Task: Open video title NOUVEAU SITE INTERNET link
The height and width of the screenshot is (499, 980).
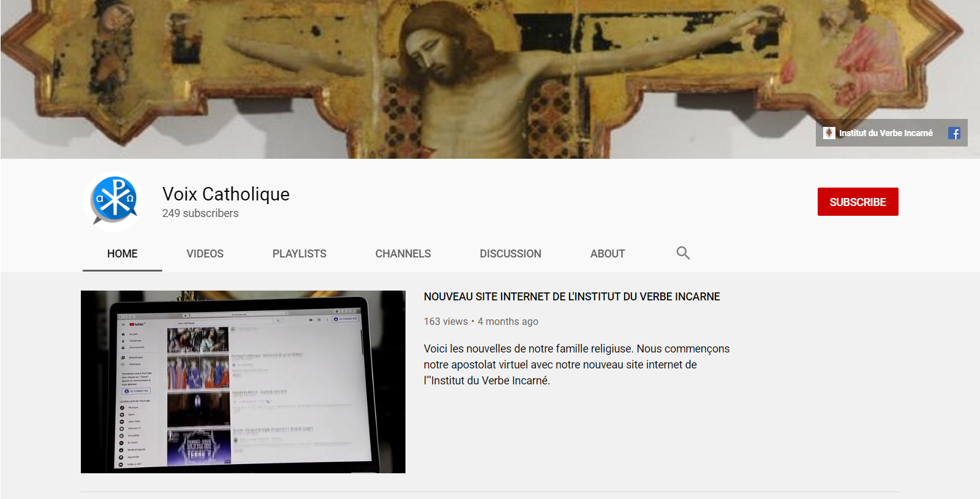Action: click(572, 297)
